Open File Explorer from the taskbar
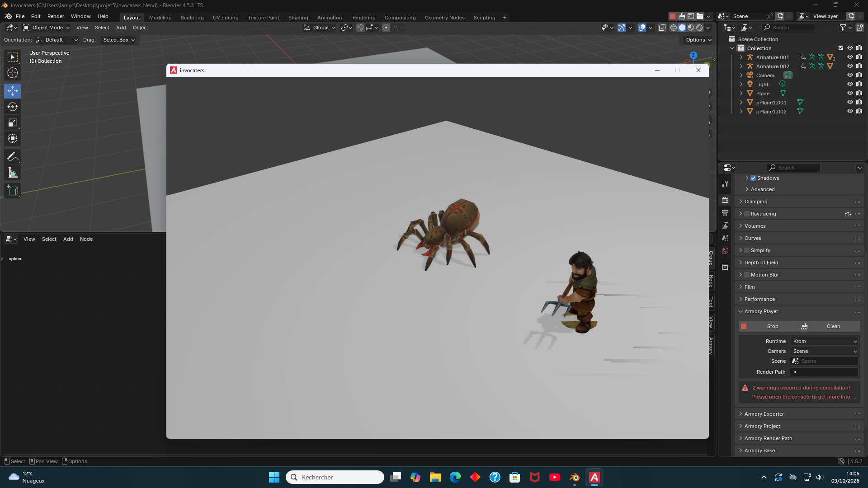This screenshot has width=868, height=488. [435, 477]
